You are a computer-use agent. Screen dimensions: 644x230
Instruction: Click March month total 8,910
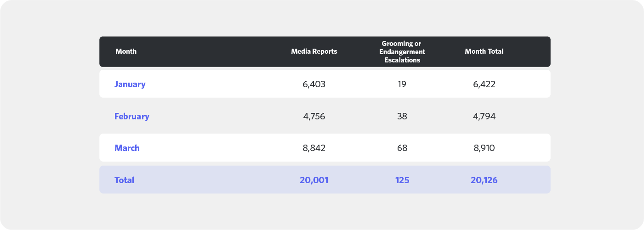coord(484,148)
